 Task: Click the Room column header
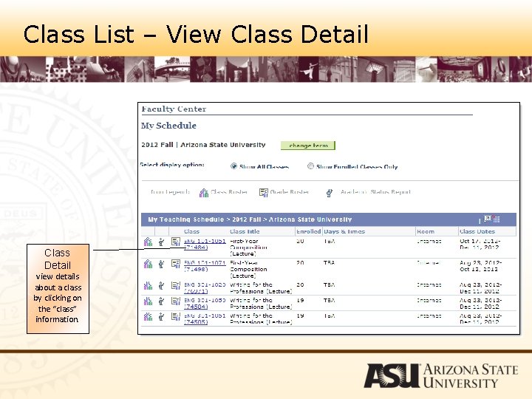(426, 231)
